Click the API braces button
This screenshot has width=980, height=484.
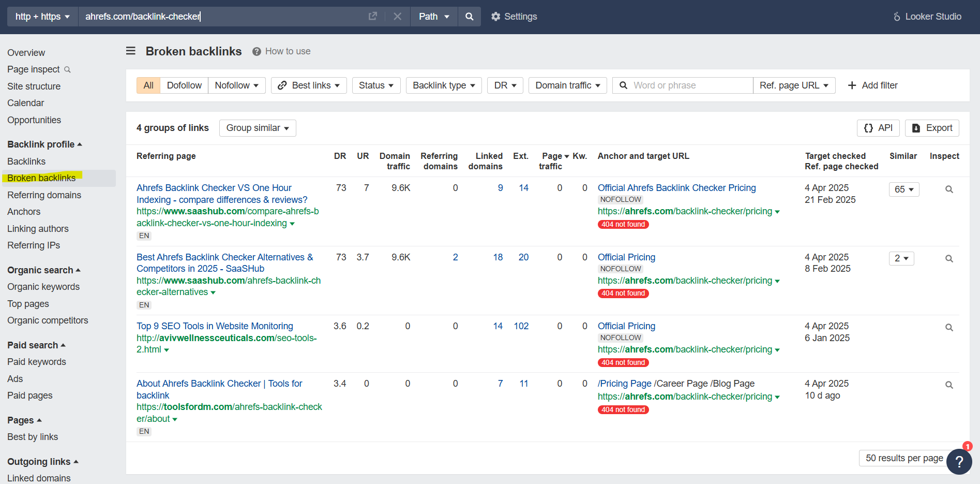coord(878,128)
